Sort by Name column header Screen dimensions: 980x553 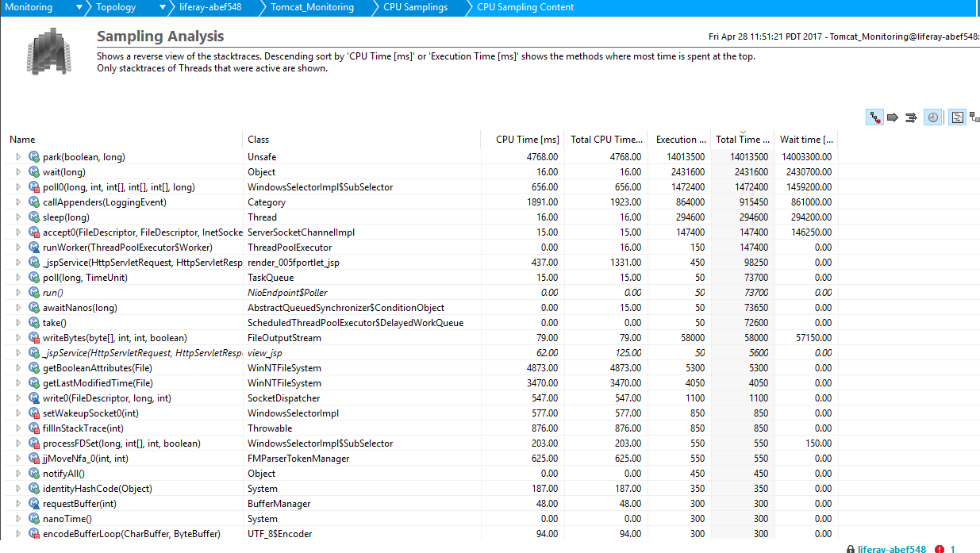coord(22,140)
